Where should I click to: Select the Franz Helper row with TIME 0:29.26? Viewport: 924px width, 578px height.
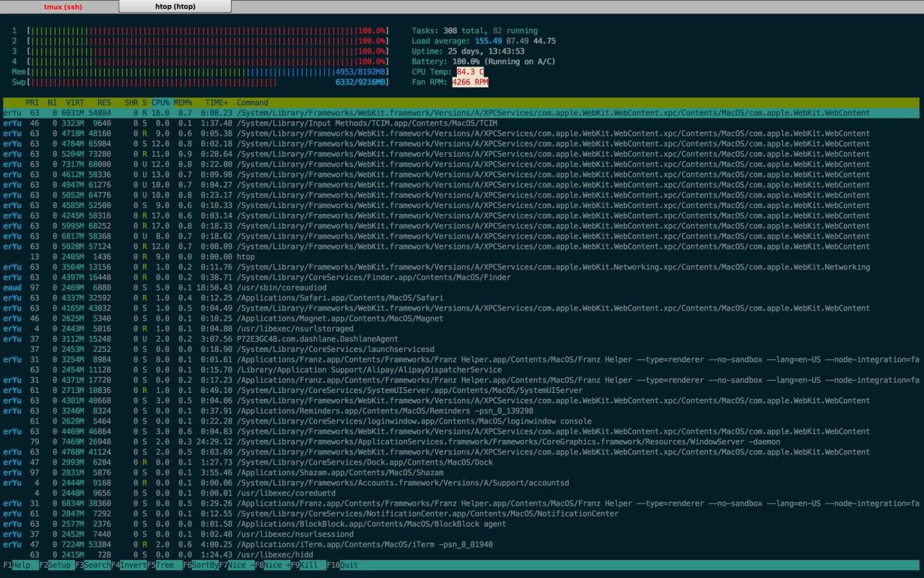point(462,503)
